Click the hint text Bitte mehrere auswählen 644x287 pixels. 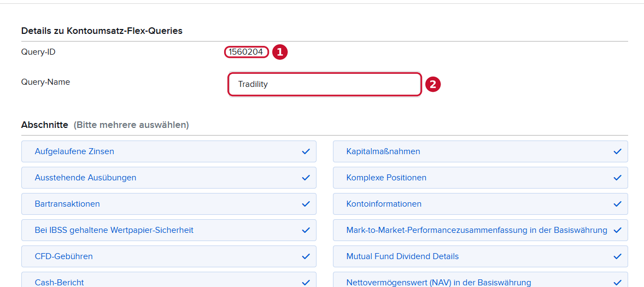pyautogui.click(x=131, y=125)
